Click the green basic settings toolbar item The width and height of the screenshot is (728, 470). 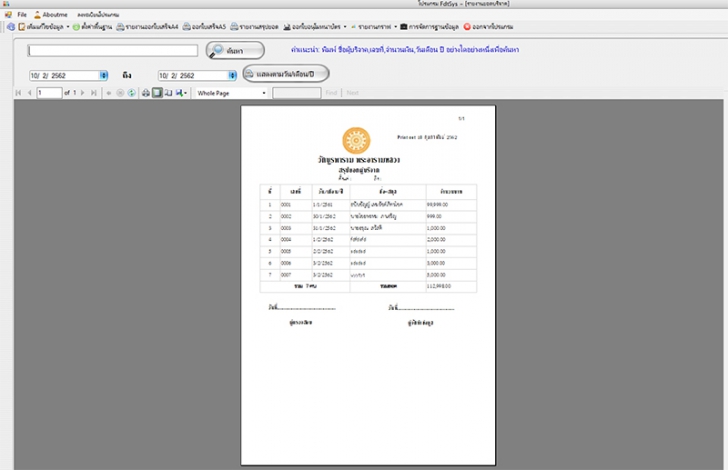click(92, 27)
